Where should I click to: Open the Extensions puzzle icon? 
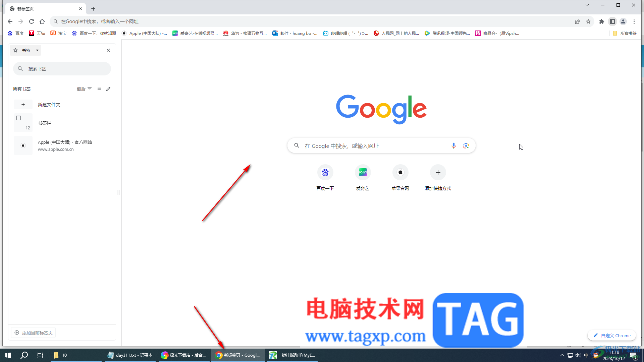(602, 21)
